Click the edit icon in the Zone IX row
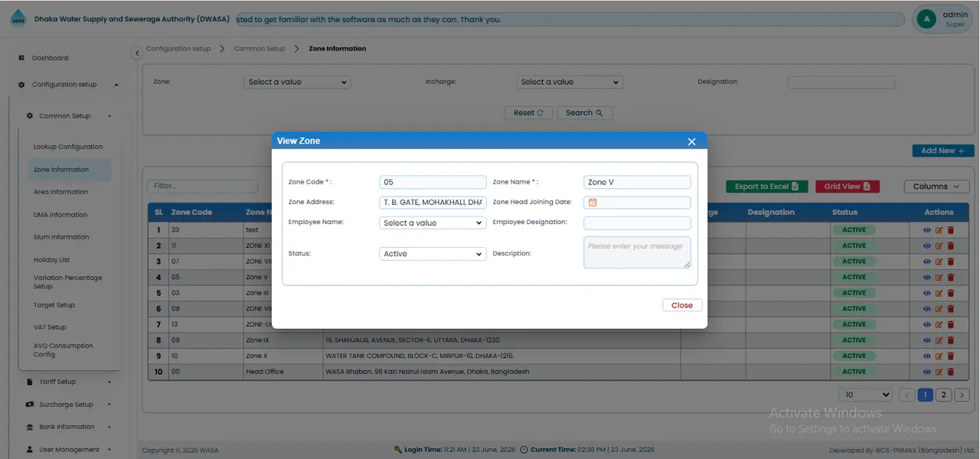Viewport: 980px width, 459px height. tap(939, 340)
